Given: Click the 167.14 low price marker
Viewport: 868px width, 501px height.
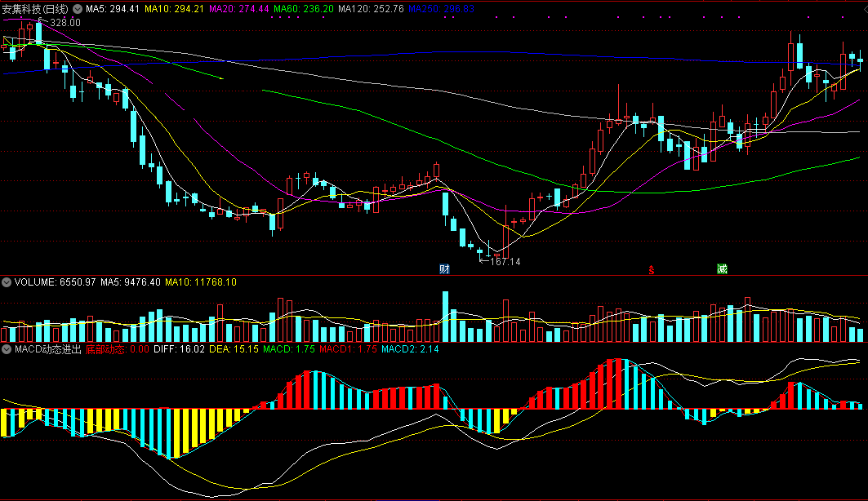Looking at the screenshot, I should (x=505, y=262).
